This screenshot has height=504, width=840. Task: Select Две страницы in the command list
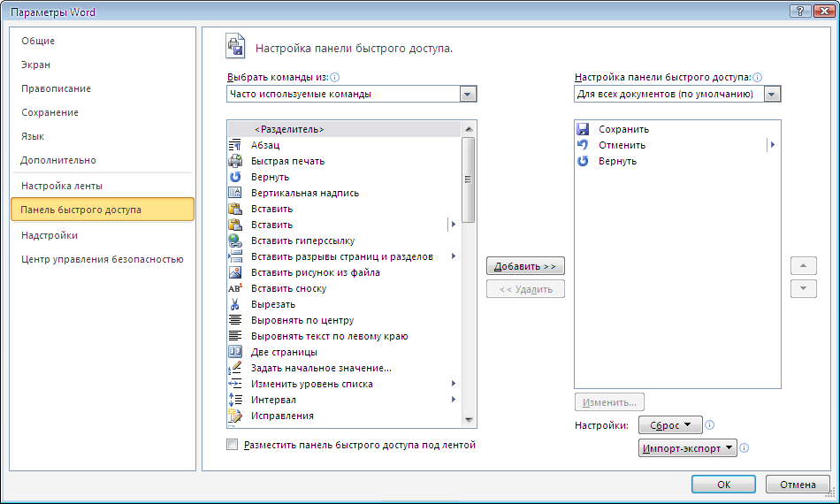coord(344,352)
